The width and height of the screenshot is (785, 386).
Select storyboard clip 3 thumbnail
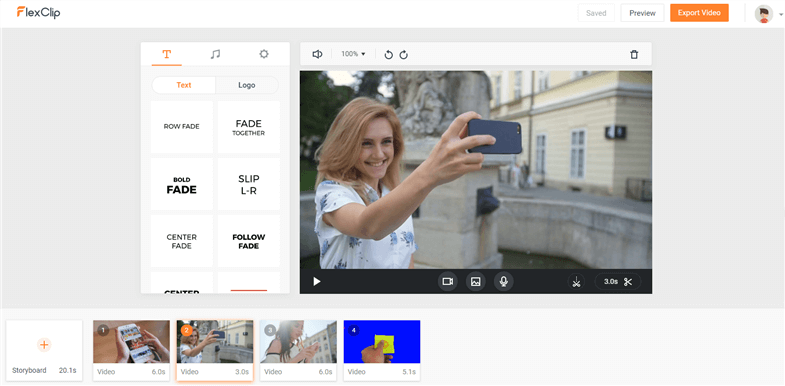(x=298, y=342)
